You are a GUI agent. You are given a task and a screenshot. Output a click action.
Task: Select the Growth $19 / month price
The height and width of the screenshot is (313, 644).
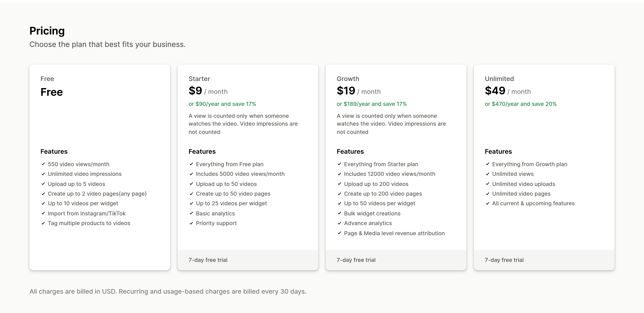point(358,91)
